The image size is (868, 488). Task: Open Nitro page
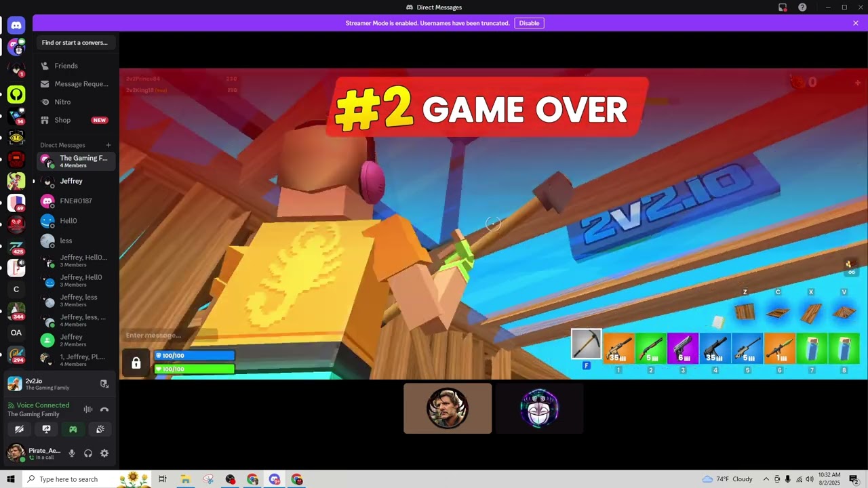pos(76,102)
